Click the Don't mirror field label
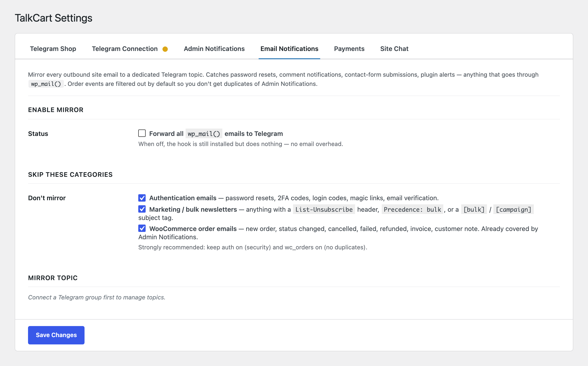This screenshot has width=588, height=366. tap(47, 198)
